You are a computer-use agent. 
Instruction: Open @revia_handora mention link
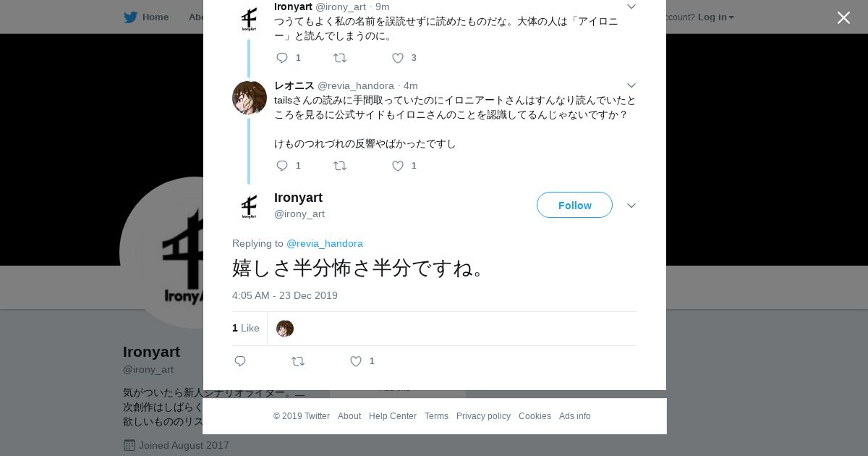(x=325, y=243)
